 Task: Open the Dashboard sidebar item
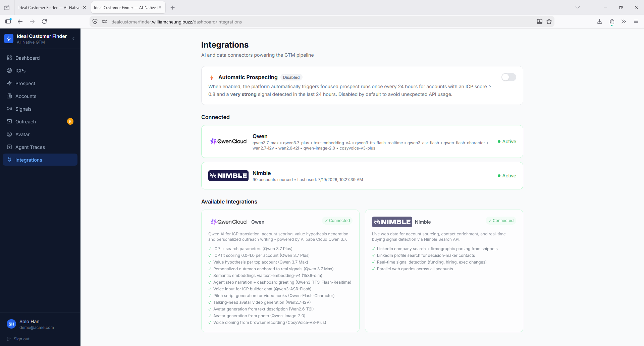click(x=40, y=58)
